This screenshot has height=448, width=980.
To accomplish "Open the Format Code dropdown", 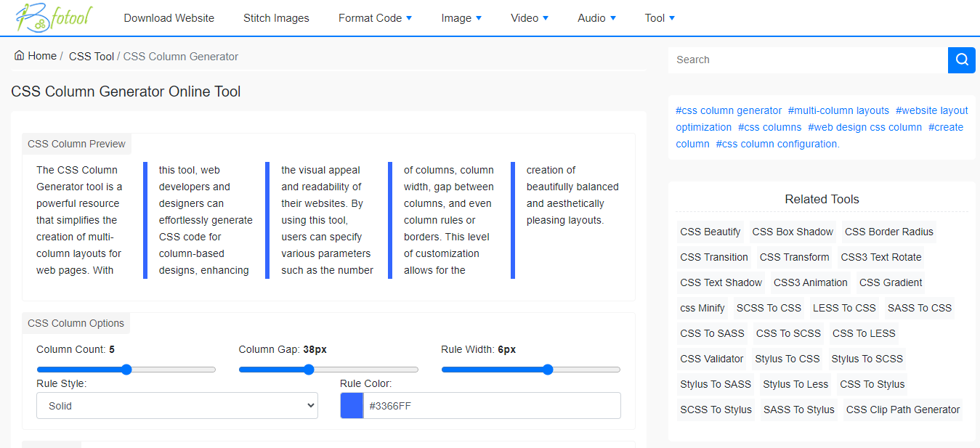I will 375,17.
